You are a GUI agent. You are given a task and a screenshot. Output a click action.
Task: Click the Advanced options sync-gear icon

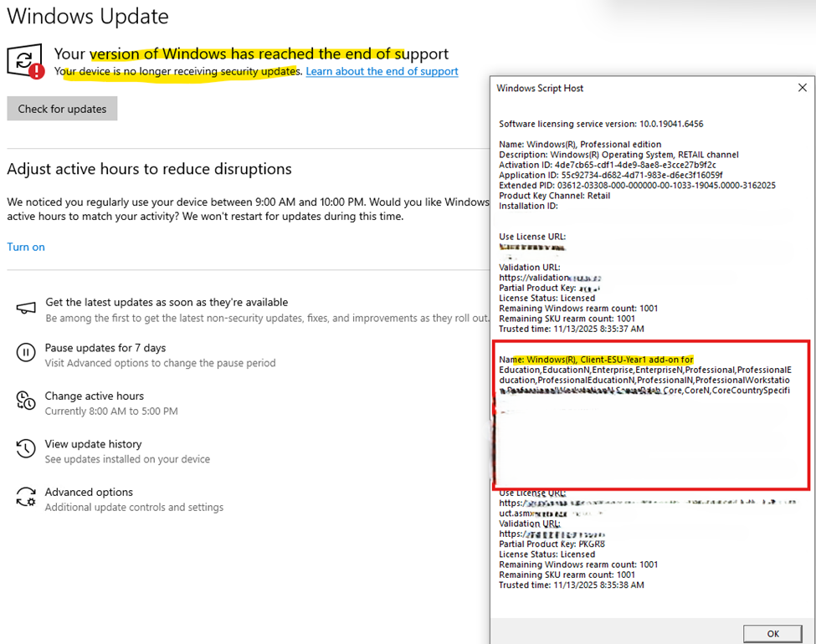click(26, 498)
